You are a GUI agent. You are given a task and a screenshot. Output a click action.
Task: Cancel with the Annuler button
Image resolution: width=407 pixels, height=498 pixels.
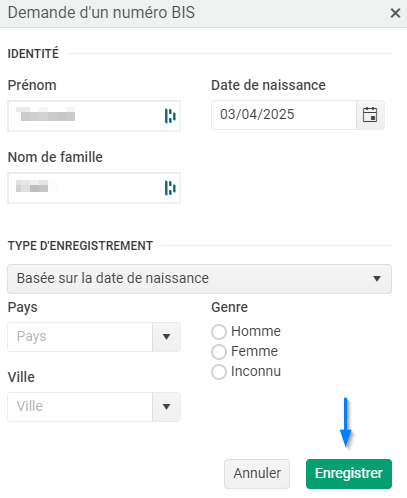coord(257,474)
